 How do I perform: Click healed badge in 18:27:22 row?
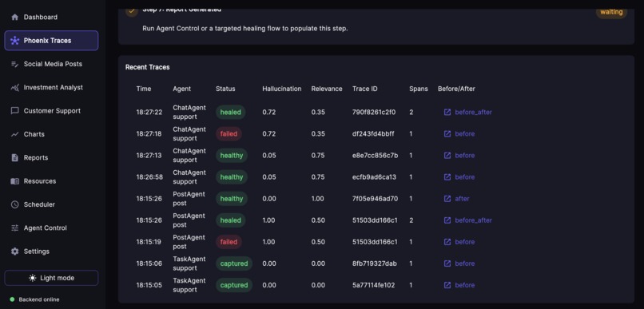[230, 112]
